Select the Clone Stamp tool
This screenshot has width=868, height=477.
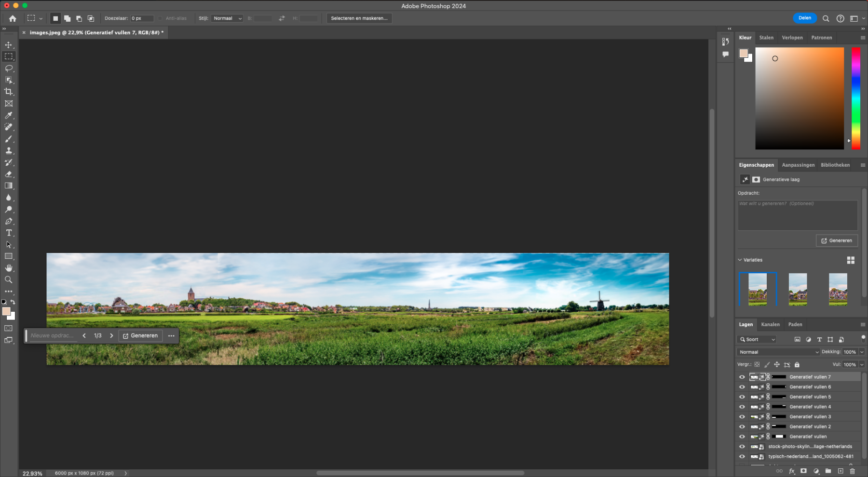[x=9, y=150]
